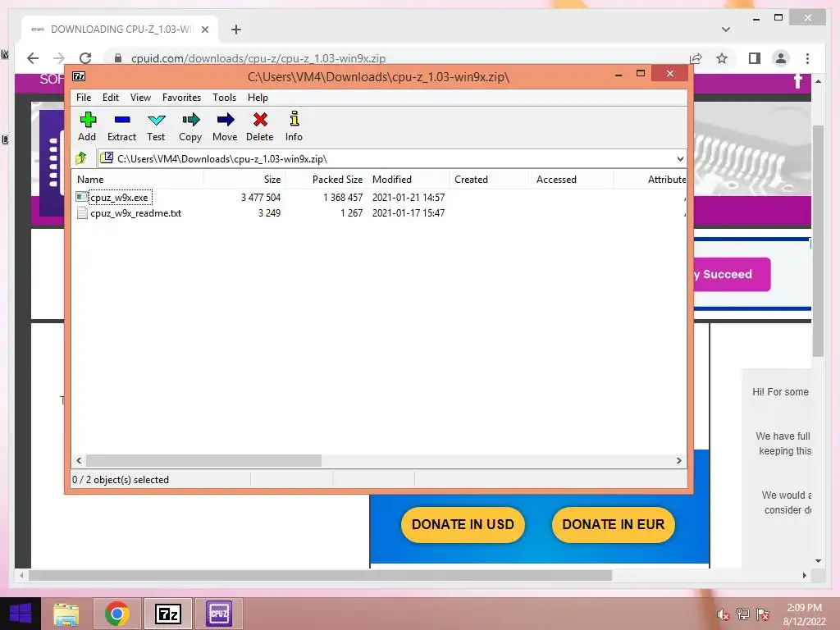Click the network tray icon
This screenshot has height=630, width=840.
tap(743, 614)
